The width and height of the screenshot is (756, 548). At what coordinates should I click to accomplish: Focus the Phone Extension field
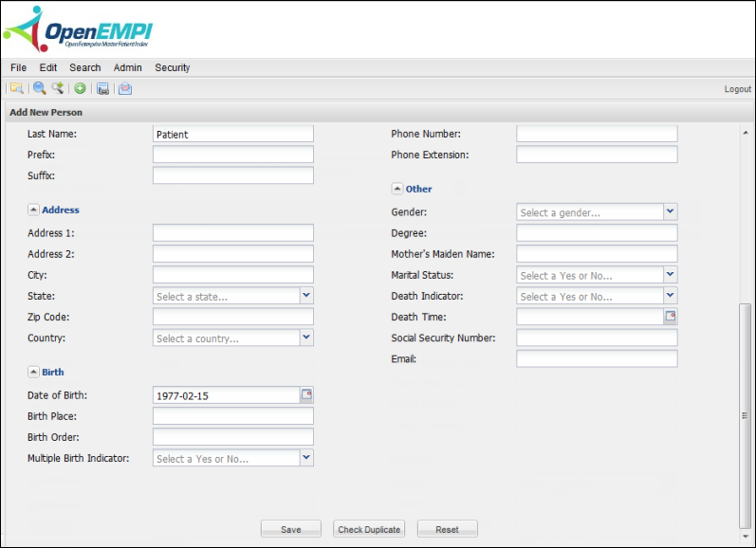point(597,155)
